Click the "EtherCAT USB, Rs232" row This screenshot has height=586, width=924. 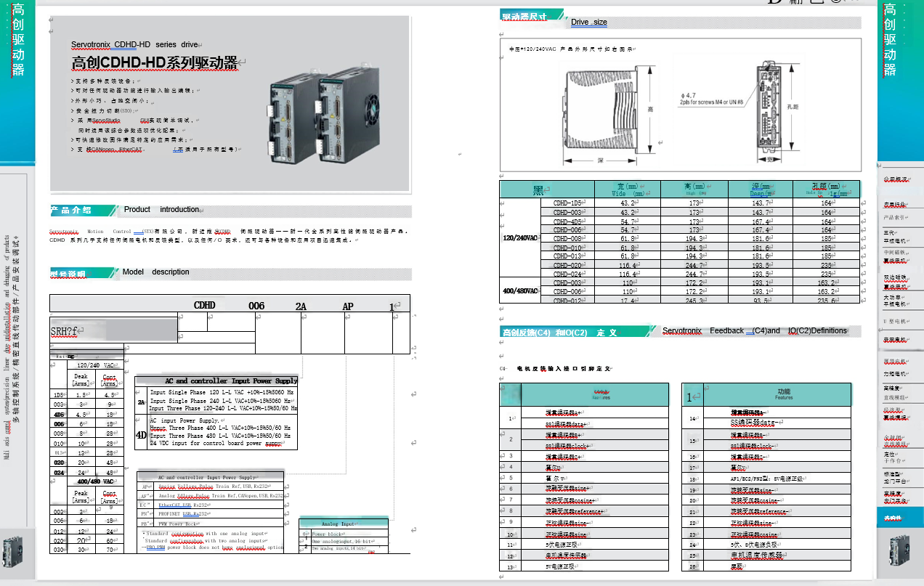(219, 504)
